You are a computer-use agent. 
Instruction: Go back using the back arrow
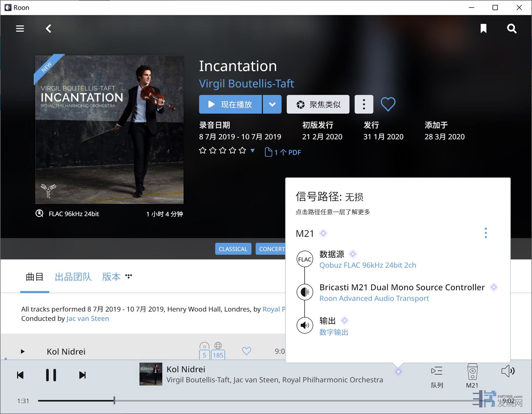[49, 29]
